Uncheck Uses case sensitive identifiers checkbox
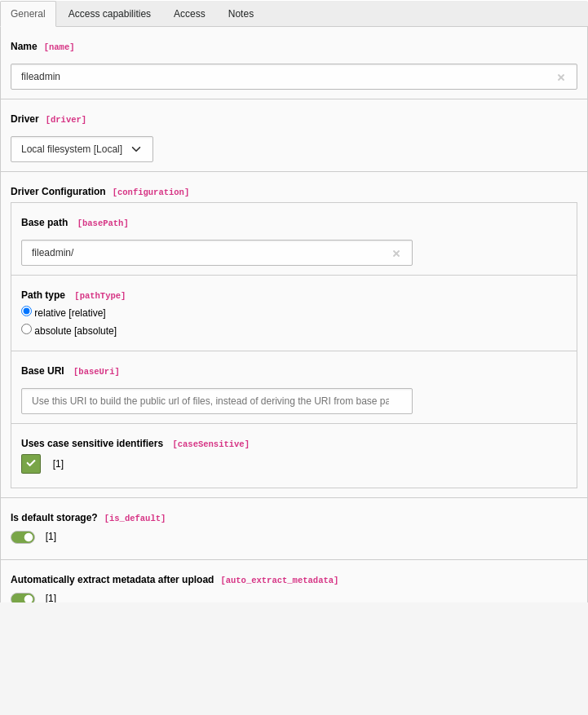588x715 pixels. coord(31,464)
